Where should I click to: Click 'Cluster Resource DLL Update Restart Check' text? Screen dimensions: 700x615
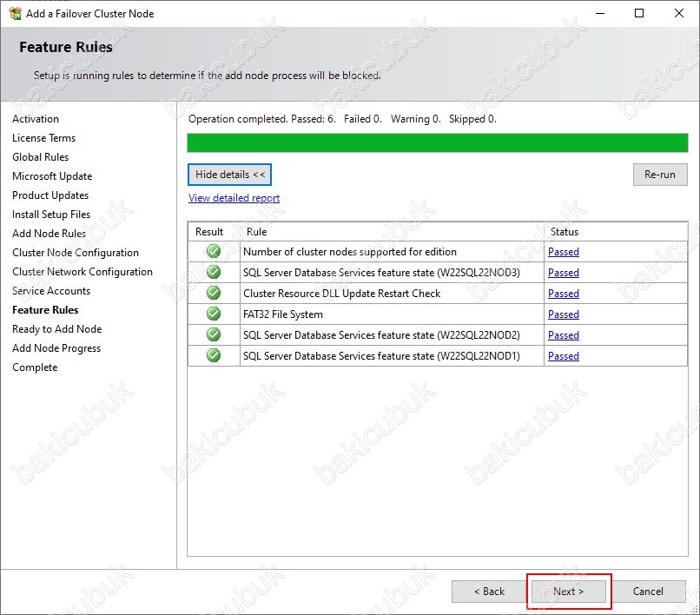342,294
